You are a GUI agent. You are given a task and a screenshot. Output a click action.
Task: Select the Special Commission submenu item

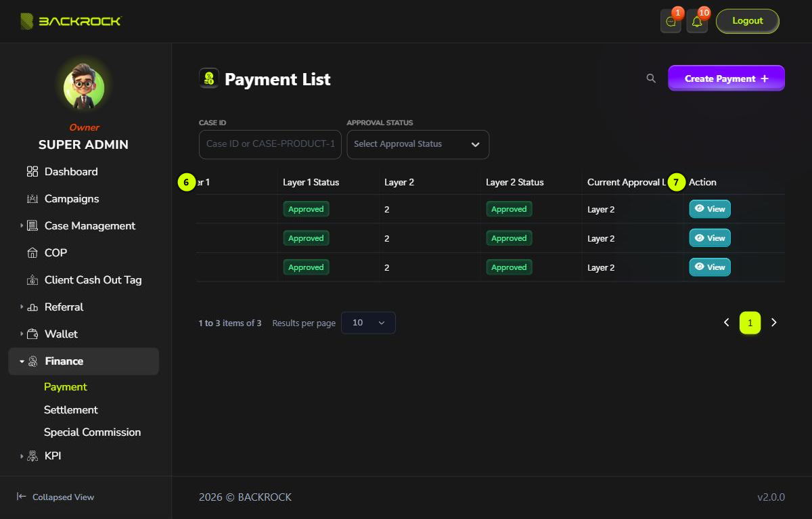point(93,432)
